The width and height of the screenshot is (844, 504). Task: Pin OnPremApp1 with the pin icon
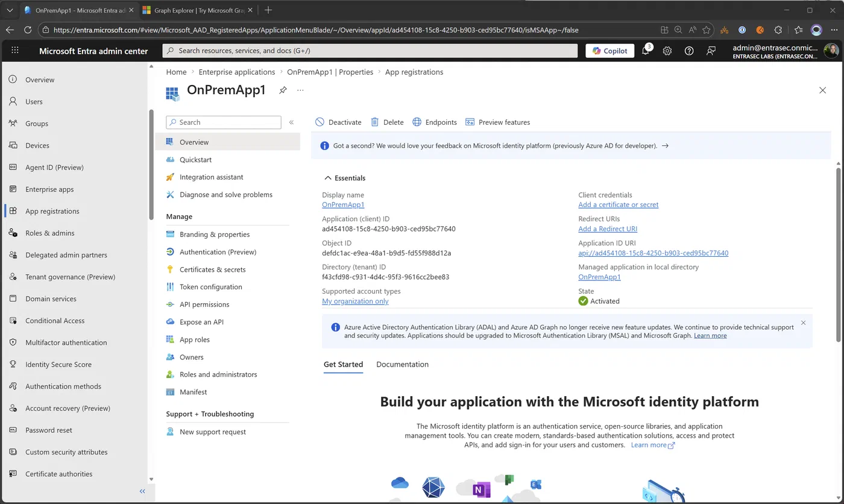(283, 90)
